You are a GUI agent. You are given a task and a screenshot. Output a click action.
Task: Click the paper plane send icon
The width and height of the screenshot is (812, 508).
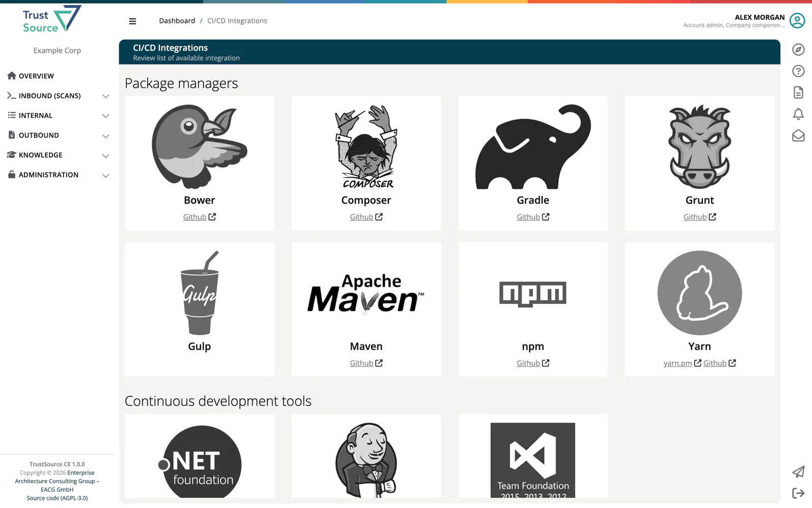point(798,472)
